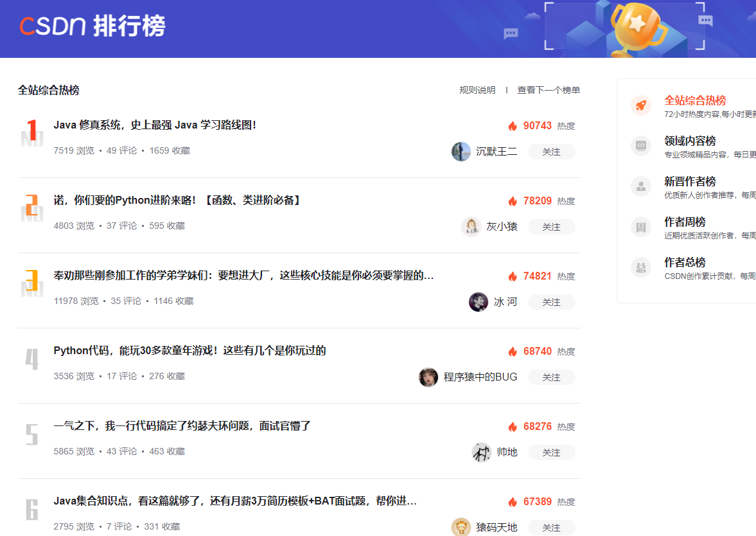The height and width of the screenshot is (536, 756).
Task: Switch to the 领域内容榜 tab
Action: 690,141
